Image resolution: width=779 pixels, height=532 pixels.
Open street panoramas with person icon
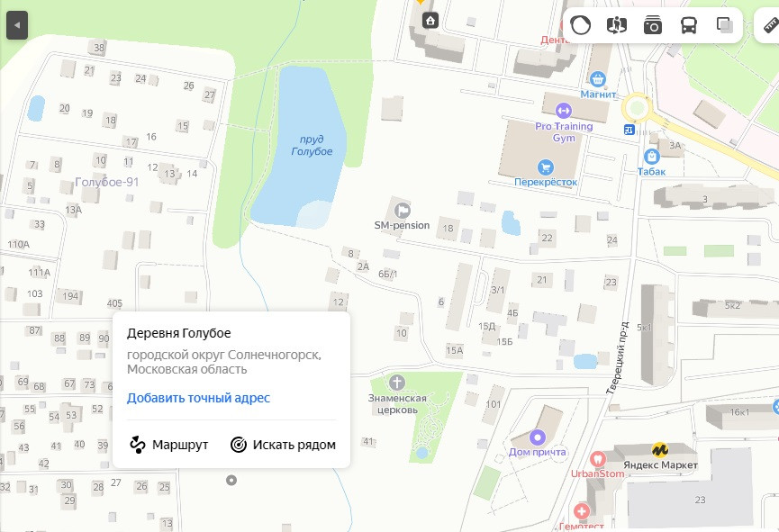[617, 25]
